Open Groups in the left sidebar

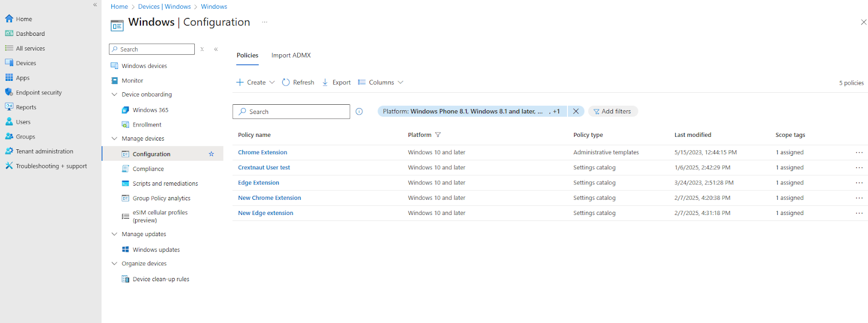click(25, 136)
